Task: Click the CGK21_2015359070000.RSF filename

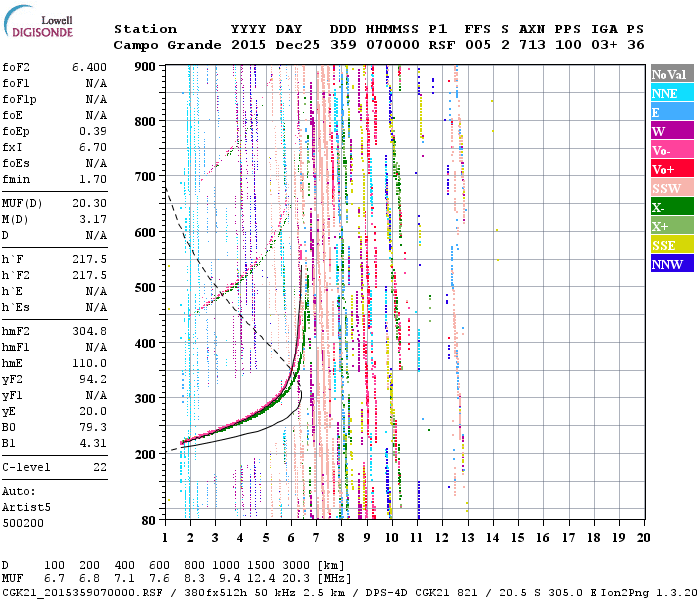Action: [x=82, y=593]
